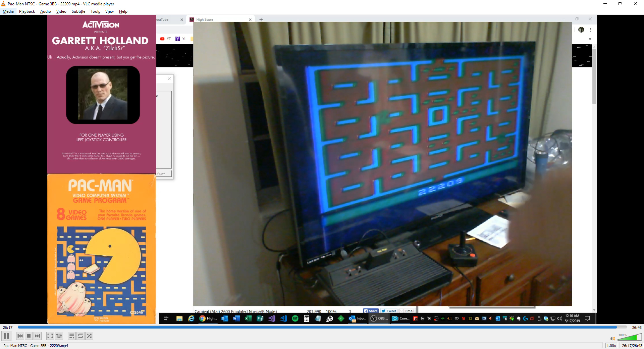This screenshot has height=349, width=644.
Task: Open the Tools menu
Action: tap(95, 11)
